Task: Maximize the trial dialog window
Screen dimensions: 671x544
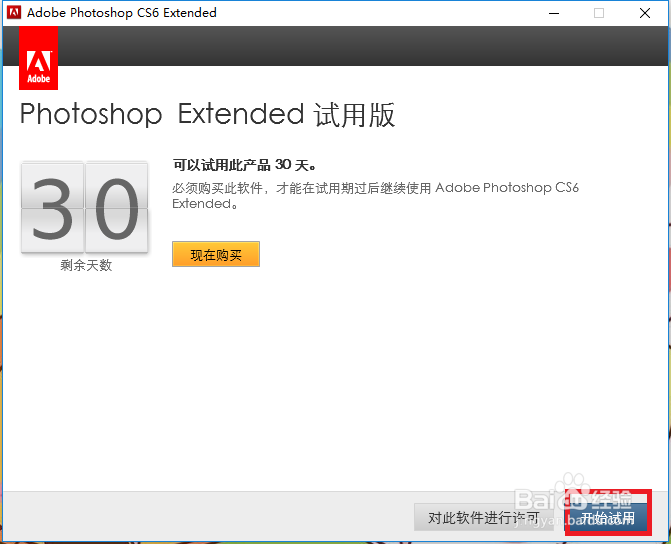Action: coord(599,13)
